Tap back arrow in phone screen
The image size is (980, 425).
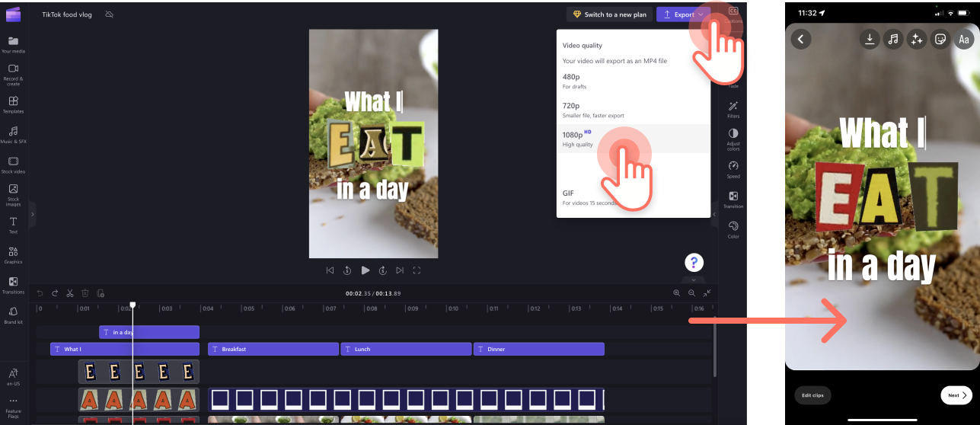point(800,39)
